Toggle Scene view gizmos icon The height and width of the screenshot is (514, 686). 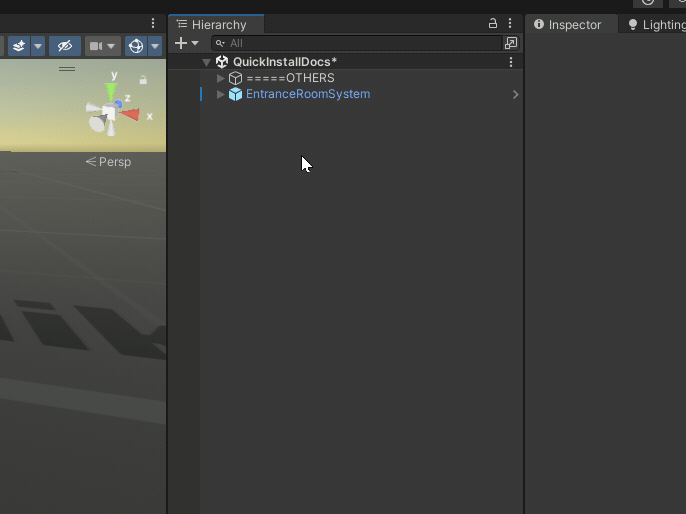(135, 46)
